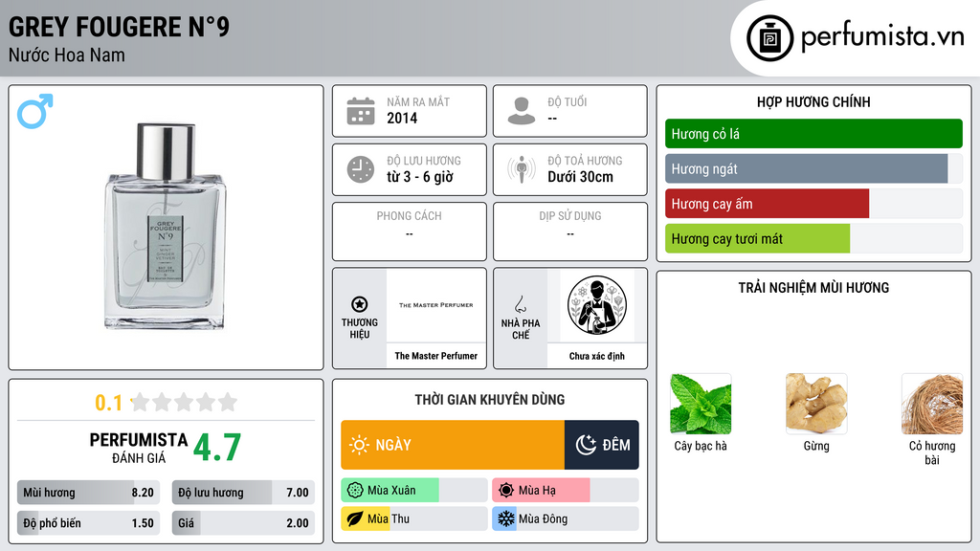The width and height of the screenshot is (980, 551).
Task: Click the Gừng note label
Action: click(816, 446)
